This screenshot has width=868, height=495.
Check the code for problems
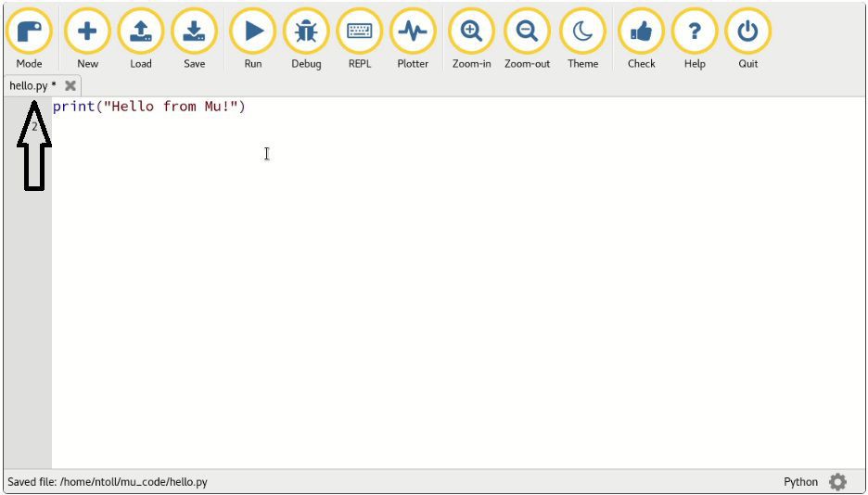[642, 39]
